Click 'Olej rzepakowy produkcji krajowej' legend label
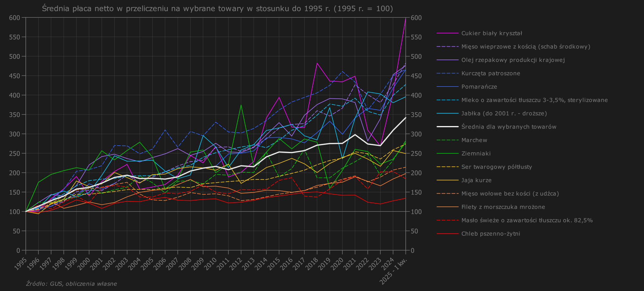The width and height of the screenshot is (644, 291). [x=513, y=60]
